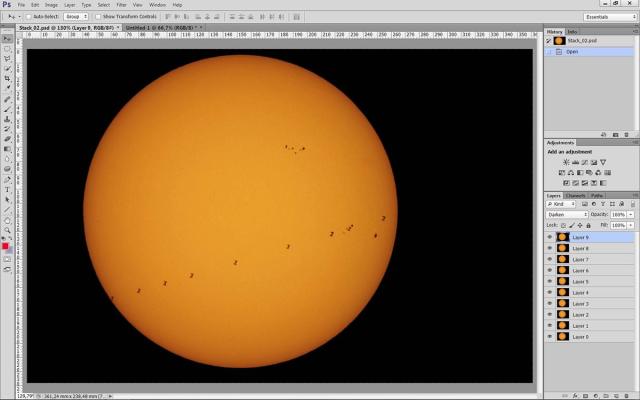
Task: Open the Darken blend mode dropdown
Action: [x=567, y=214]
